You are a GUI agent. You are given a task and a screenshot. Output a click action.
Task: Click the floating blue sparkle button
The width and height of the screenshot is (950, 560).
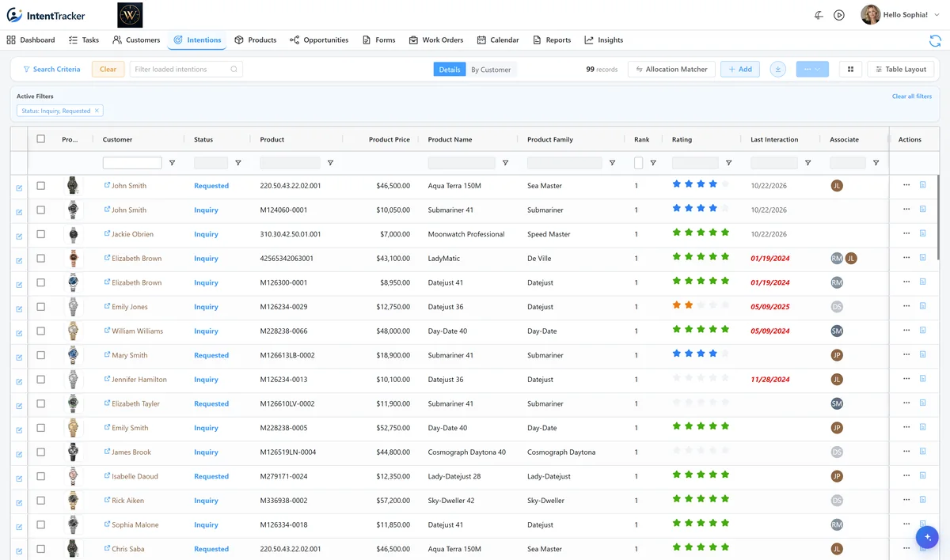click(927, 537)
